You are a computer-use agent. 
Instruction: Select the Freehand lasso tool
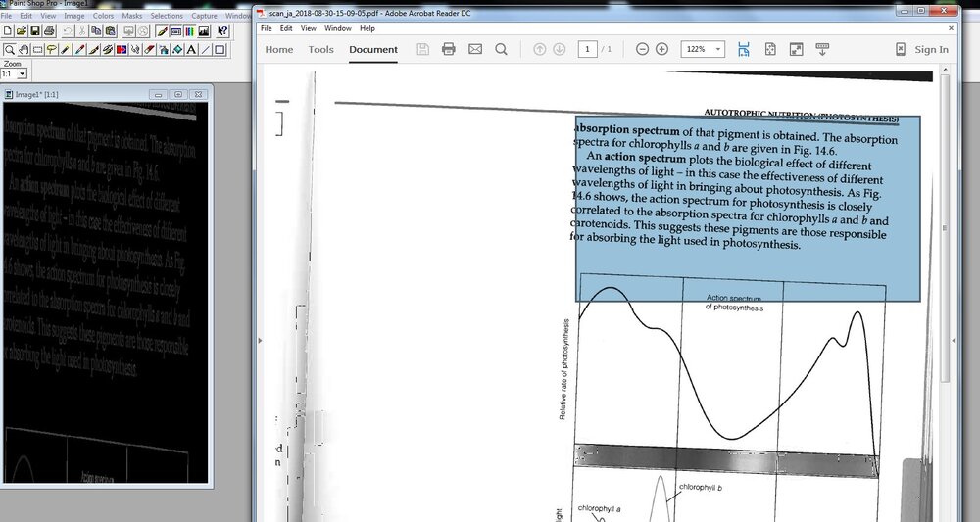[x=51, y=49]
